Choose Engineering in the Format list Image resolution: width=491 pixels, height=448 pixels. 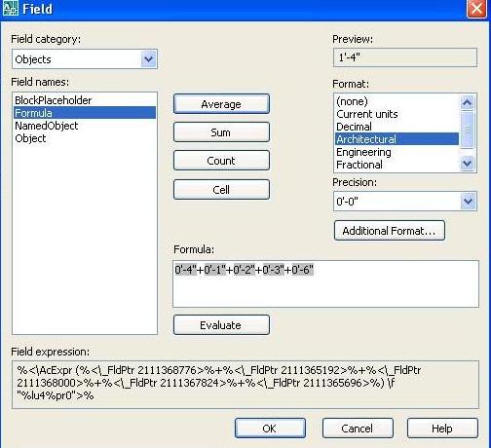(363, 152)
